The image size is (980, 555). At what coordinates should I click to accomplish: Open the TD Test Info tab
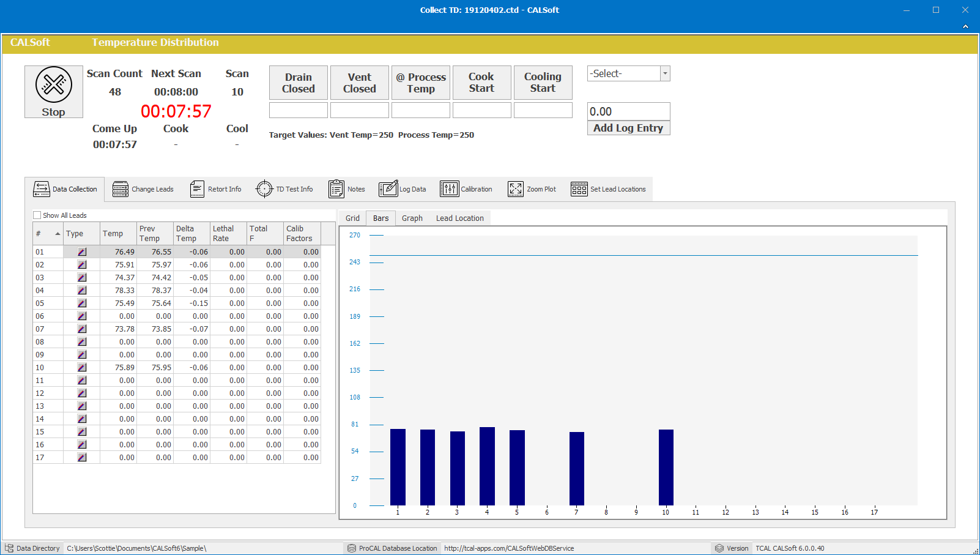click(x=284, y=189)
